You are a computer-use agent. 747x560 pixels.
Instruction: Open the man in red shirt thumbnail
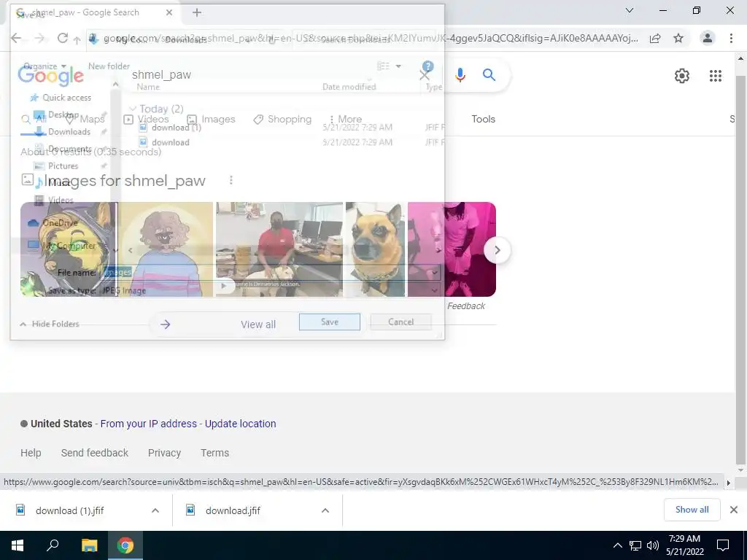coord(279,249)
